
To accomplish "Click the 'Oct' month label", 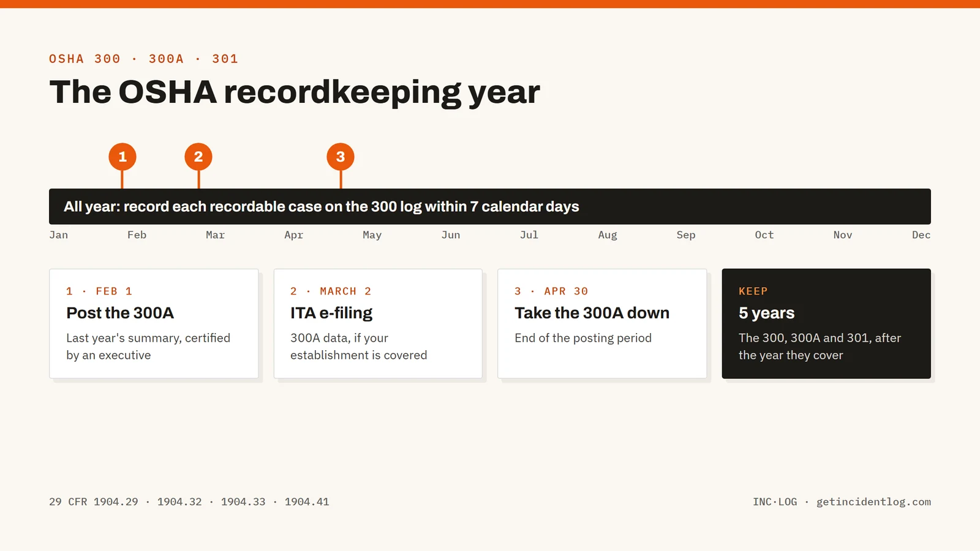I will pyautogui.click(x=764, y=235).
